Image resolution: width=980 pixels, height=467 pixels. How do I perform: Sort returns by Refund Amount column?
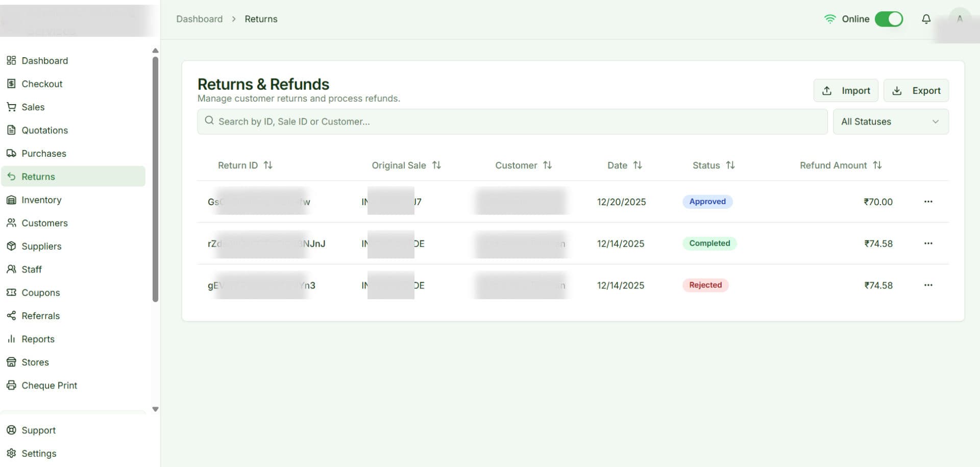pos(877,165)
